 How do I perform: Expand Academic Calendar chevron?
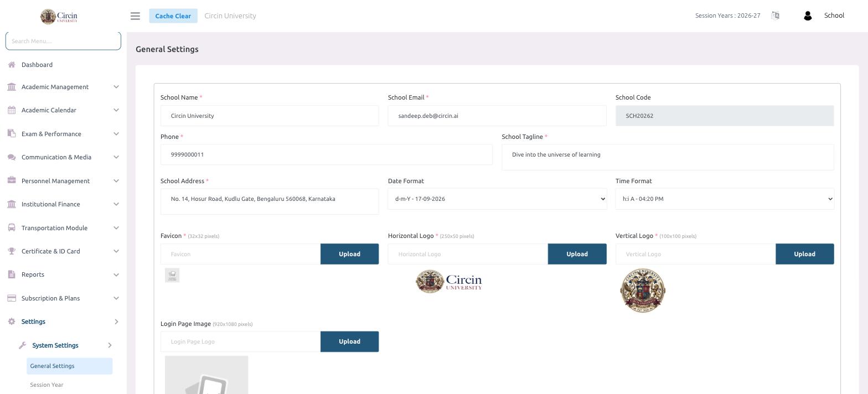tap(116, 110)
